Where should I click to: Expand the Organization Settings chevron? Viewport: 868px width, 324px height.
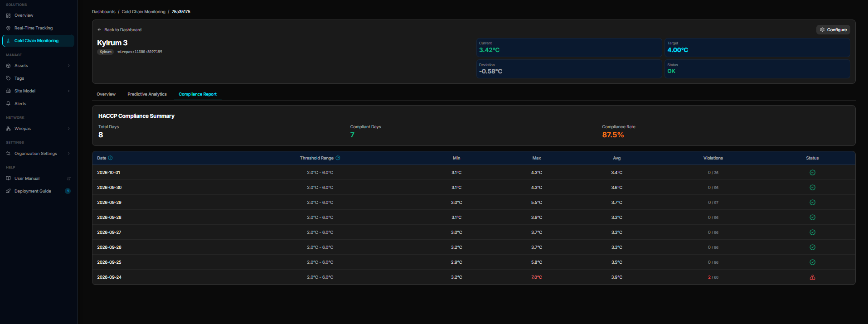click(69, 154)
